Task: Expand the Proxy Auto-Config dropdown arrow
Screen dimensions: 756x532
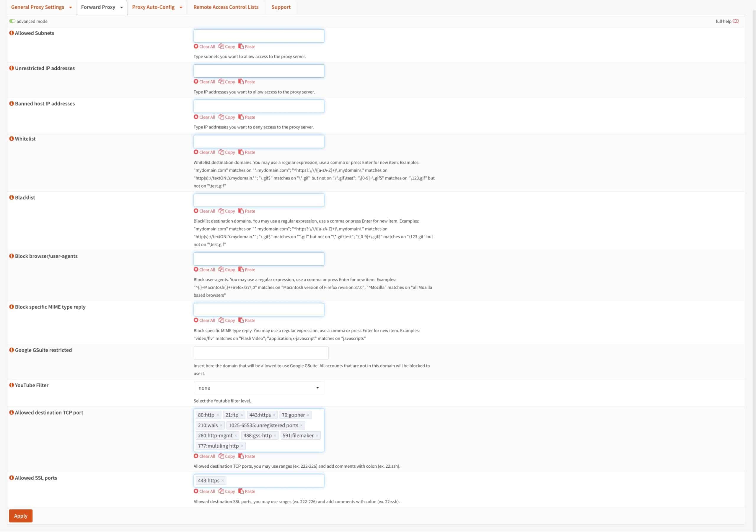Action: coord(180,7)
